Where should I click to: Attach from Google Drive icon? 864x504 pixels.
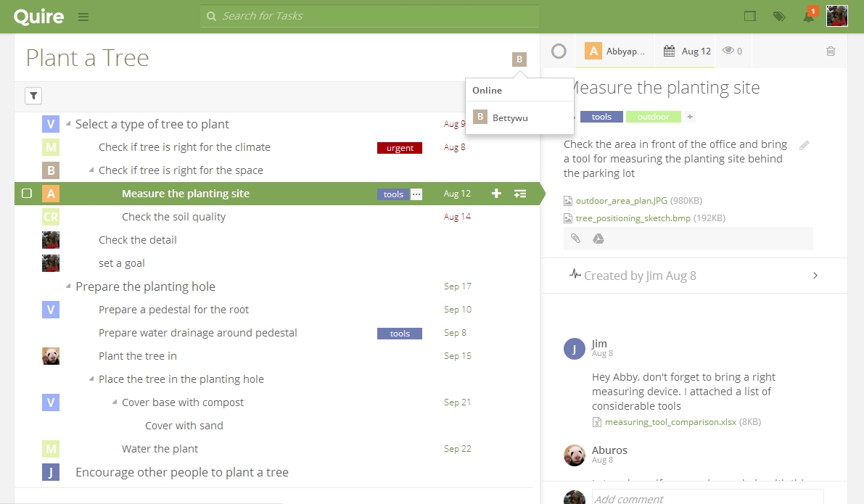tap(598, 238)
